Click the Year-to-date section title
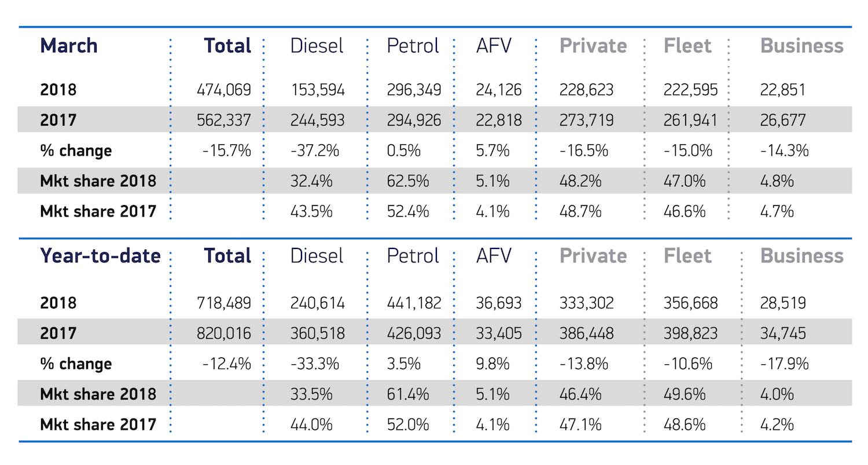868x465 pixels. pyautogui.click(x=100, y=256)
